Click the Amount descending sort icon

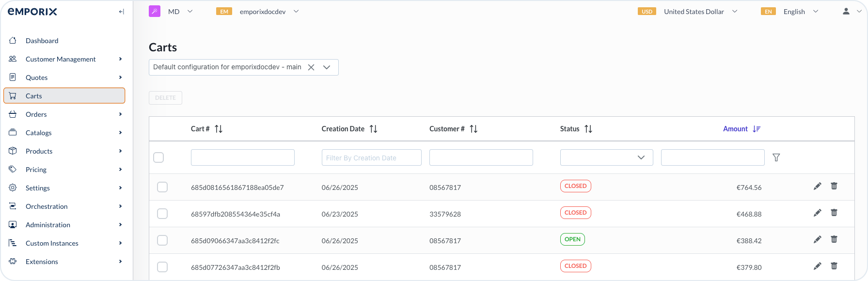(757, 129)
